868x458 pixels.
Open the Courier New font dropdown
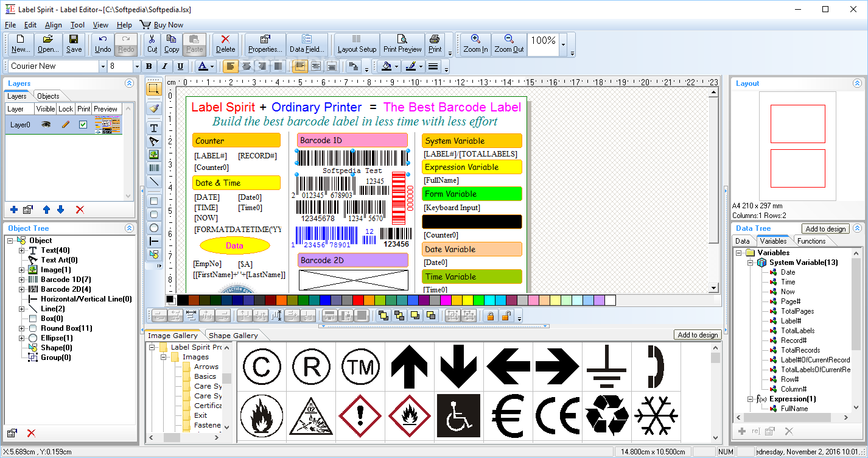click(103, 66)
